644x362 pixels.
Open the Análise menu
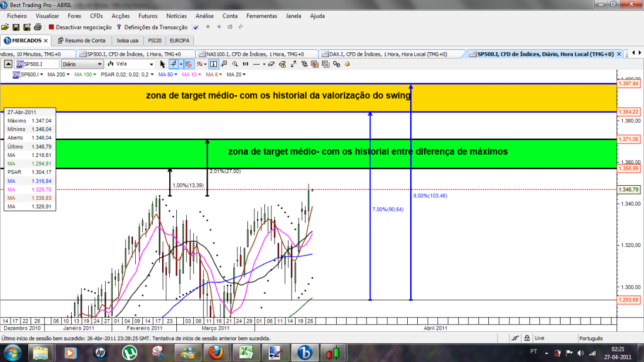204,16
